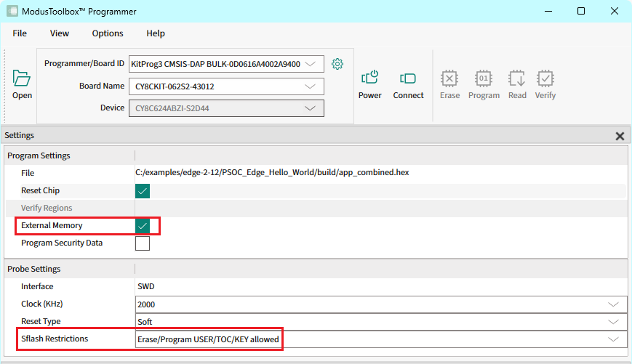Screen dimensions: 632x364
Task: Disable the External Memory checkbox
Action: [143, 226]
